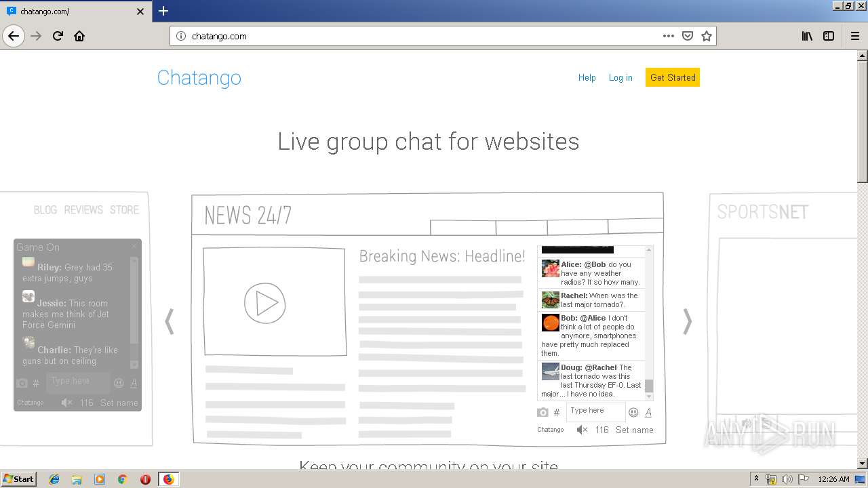Reload the chatango.com page

click(x=58, y=36)
